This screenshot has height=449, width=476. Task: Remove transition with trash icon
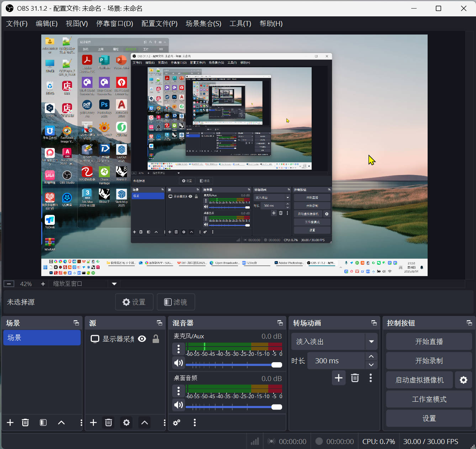pos(355,378)
